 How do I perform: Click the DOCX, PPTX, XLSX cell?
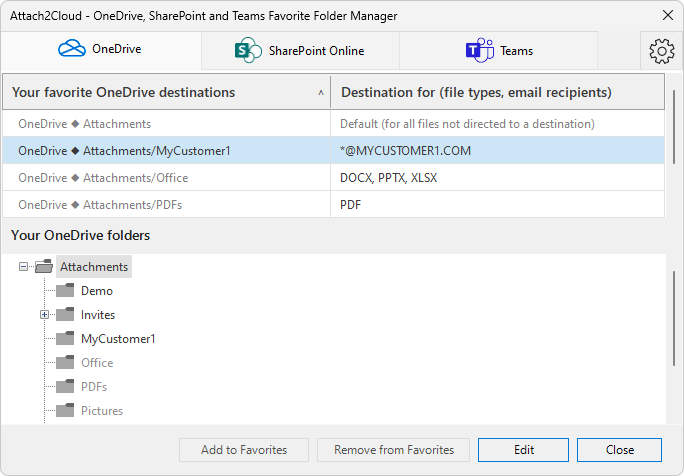tap(498, 178)
